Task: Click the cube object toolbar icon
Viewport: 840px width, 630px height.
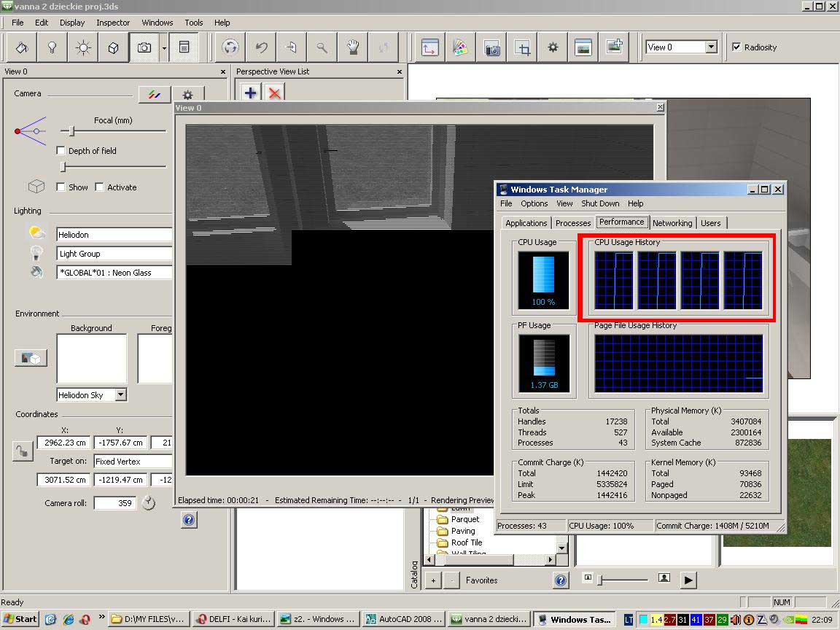Action: click(x=114, y=47)
